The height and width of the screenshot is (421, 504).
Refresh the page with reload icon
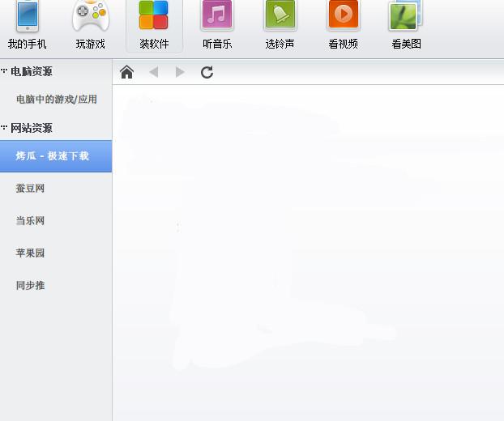207,72
